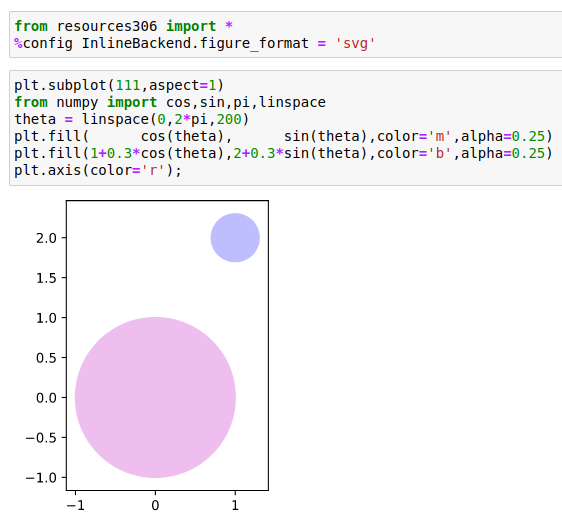Click the second code cell containing plt.subplot

click(286, 128)
